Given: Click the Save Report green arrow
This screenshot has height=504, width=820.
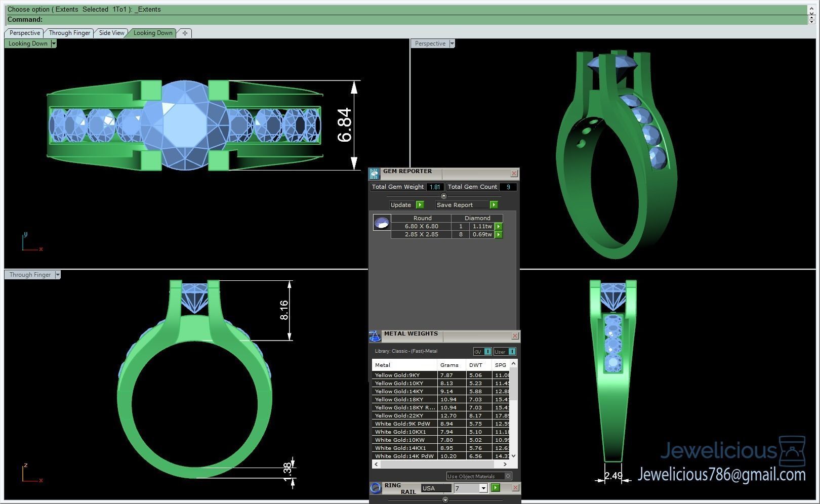Looking at the screenshot, I should [494, 205].
